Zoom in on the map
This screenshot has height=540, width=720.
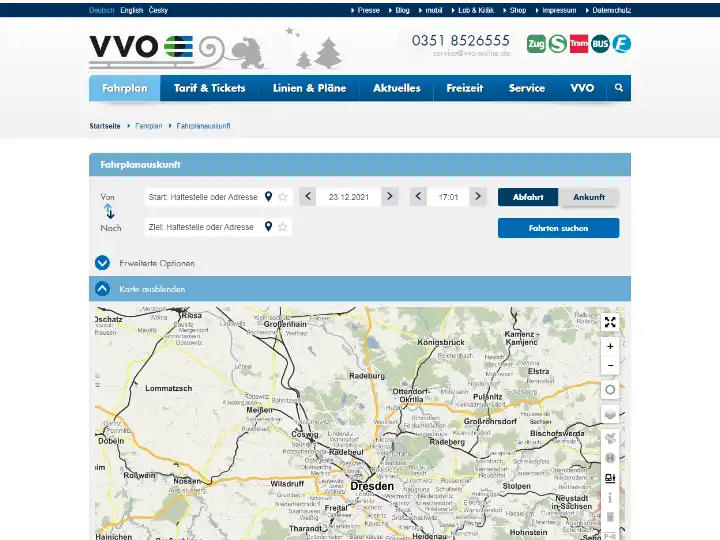tap(610, 346)
